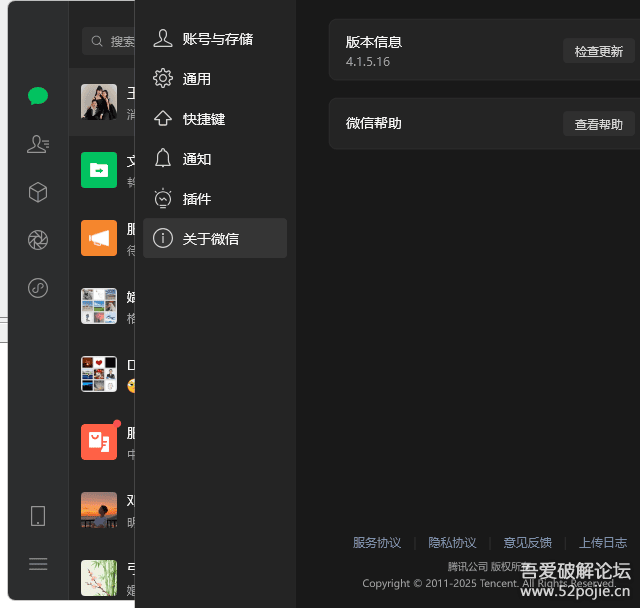Open the Chats tab with green bubble icon
Screen dimensions: 640x608
click(x=38, y=96)
